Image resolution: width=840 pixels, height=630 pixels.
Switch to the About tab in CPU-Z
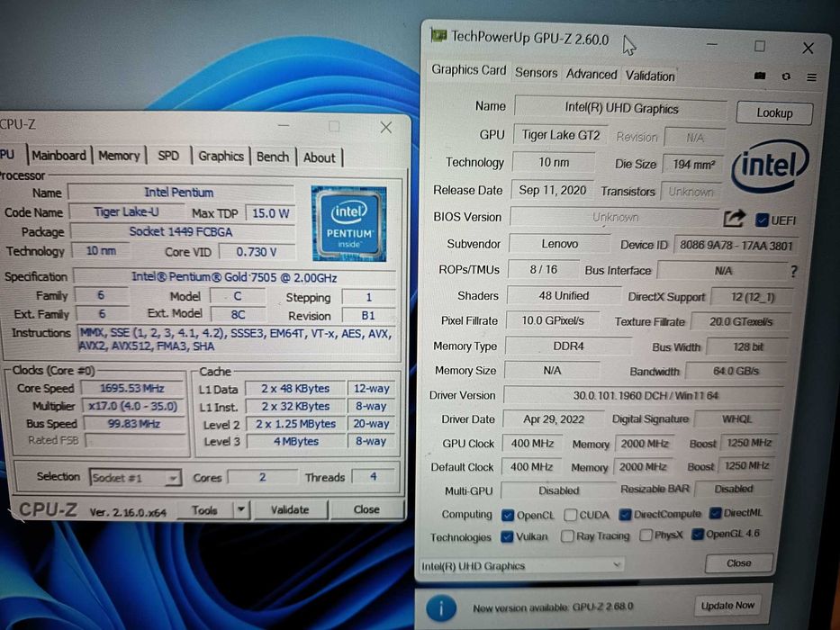(320, 157)
